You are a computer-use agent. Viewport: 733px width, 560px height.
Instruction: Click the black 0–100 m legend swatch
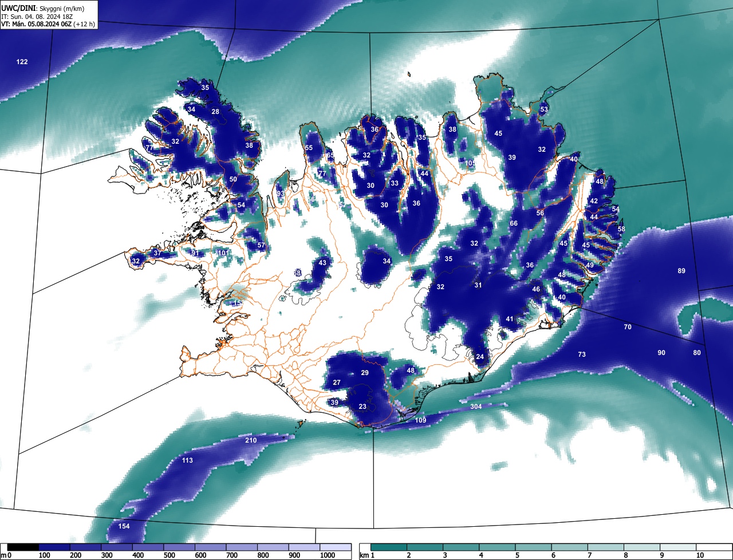click(x=23, y=547)
